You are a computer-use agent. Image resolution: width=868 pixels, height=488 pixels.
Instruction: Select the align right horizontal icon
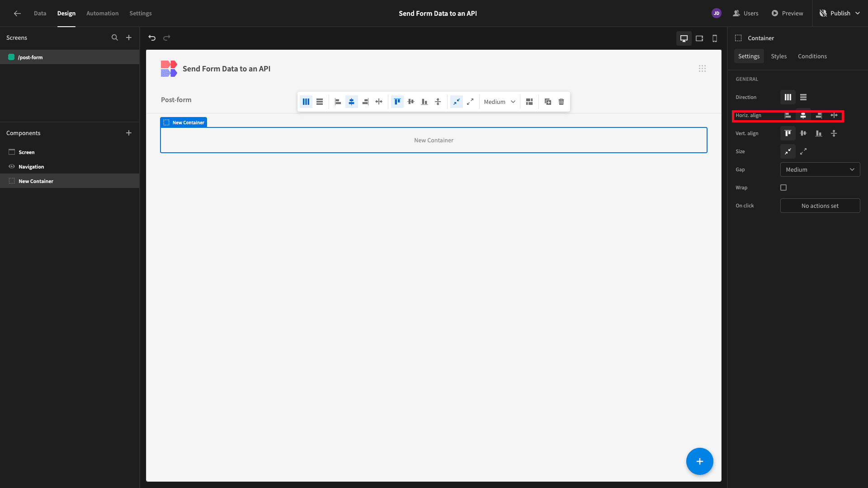coord(818,115)
